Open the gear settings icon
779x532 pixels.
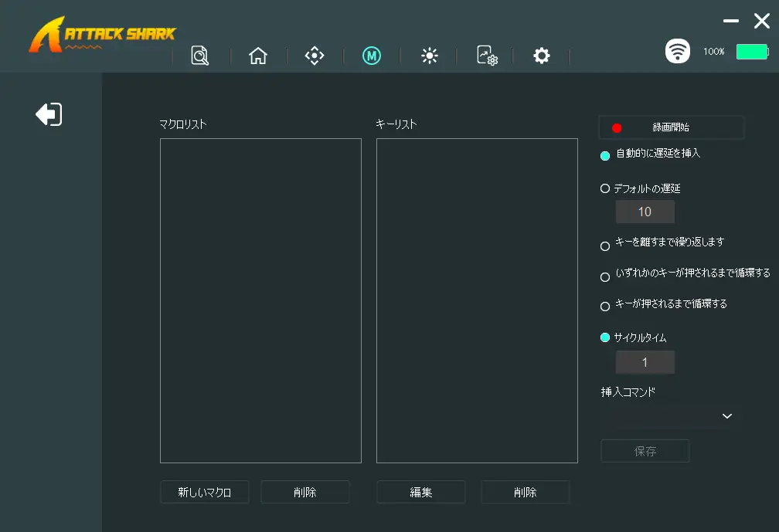542,56
